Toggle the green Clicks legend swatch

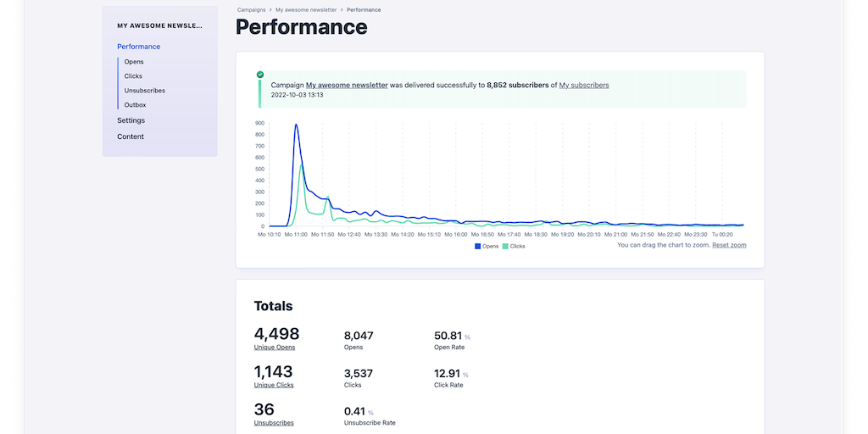click(506, 246)
